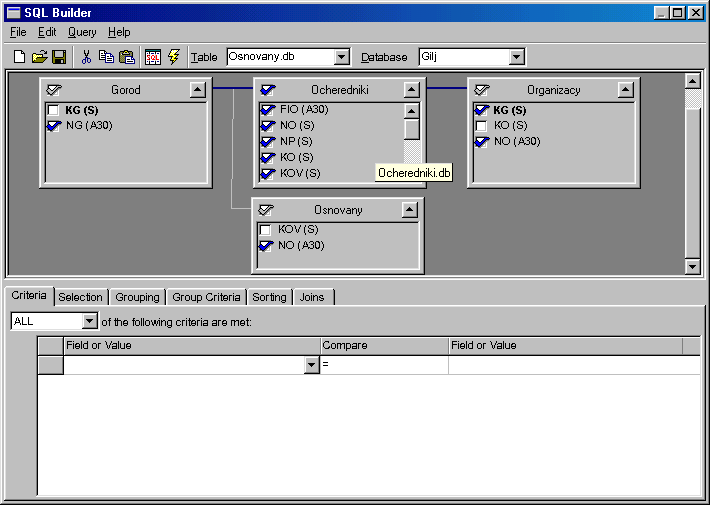Uncheck the FIO (A30) field in Ocheredniki
Viewport: 710px width, 505px height.
pyautogui.click(x=267, y=110)
